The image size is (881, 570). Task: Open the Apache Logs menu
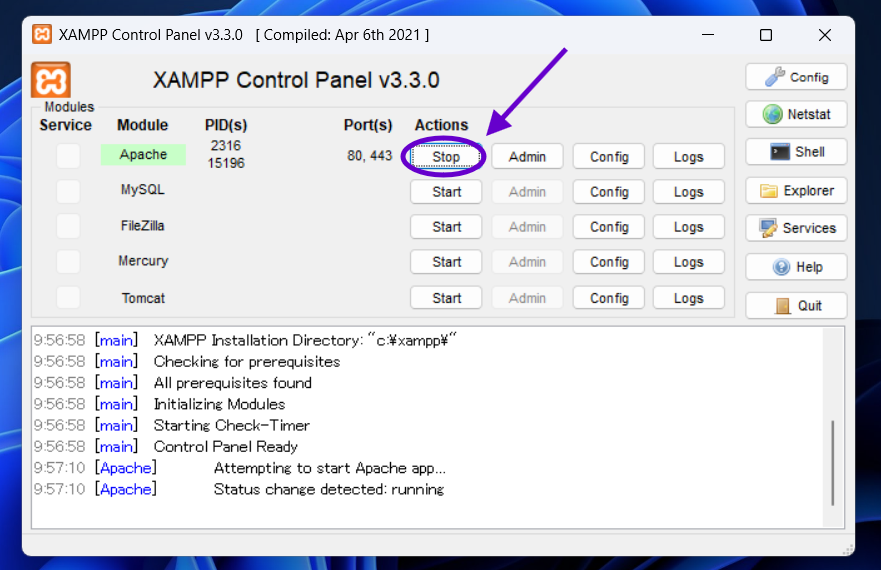688,157
